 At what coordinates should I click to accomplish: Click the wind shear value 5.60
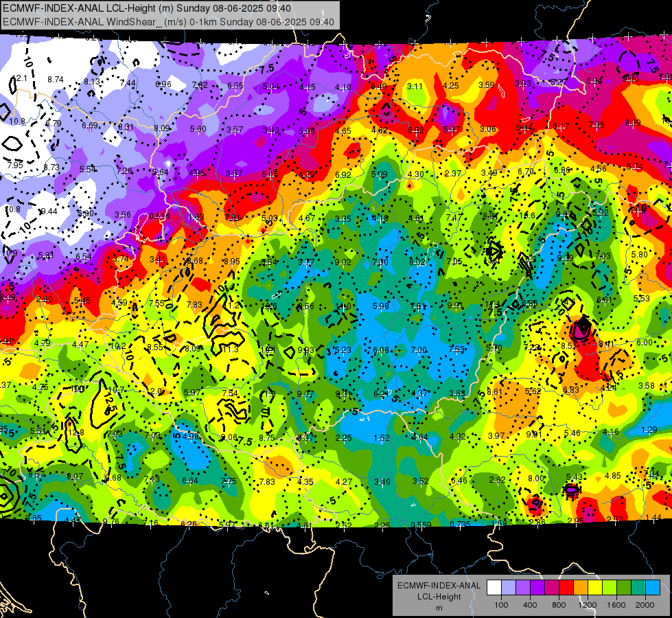pos(198,128)
